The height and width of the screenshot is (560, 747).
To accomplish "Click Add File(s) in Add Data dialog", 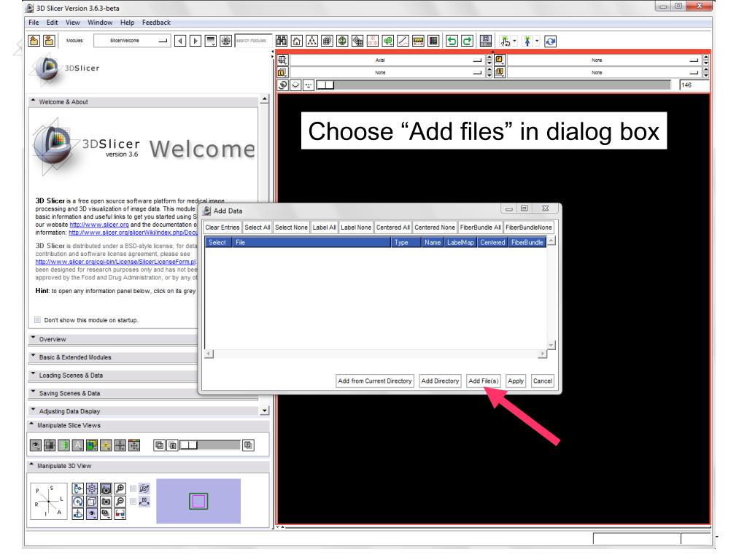I will pyautogui.click(x=483, y=381).
